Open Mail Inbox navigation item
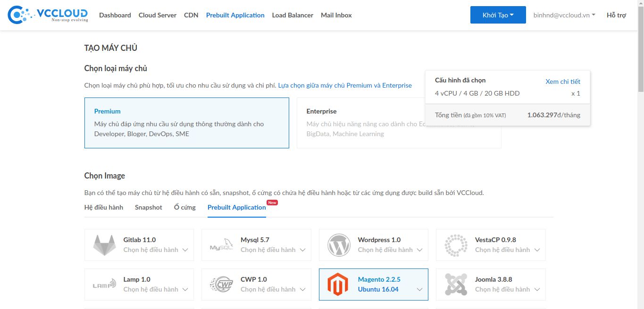The height and width of the screenshot is (309, 644). 336,15
